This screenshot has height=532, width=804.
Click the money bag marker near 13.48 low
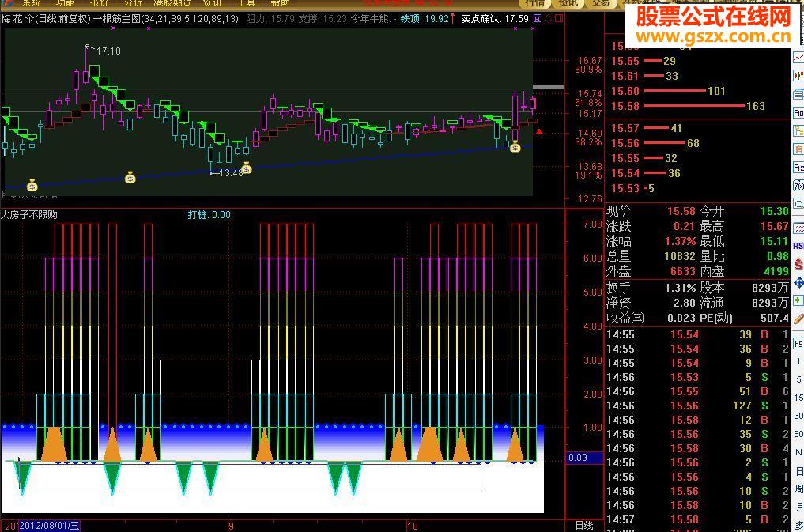246,168
